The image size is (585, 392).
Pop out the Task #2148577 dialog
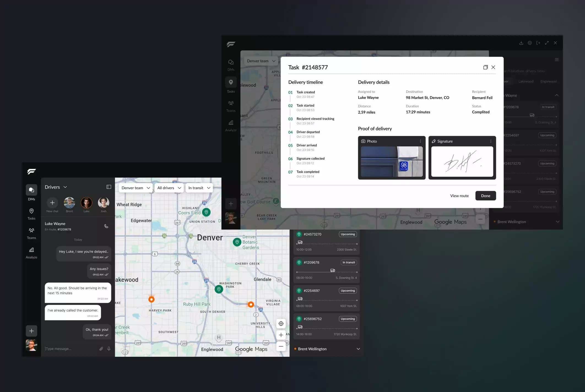[485, 67]
